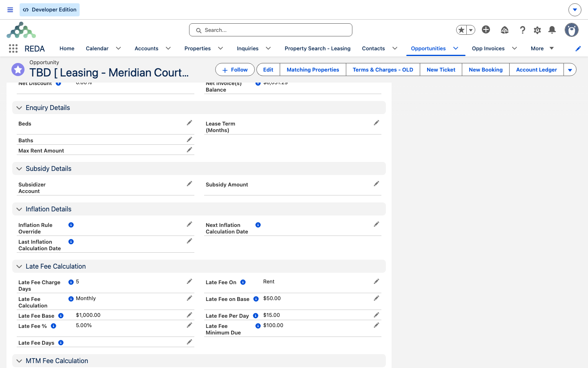Edit the Max Rent Amount field
This screenshot has height=368, width=588.
[189, 150]
